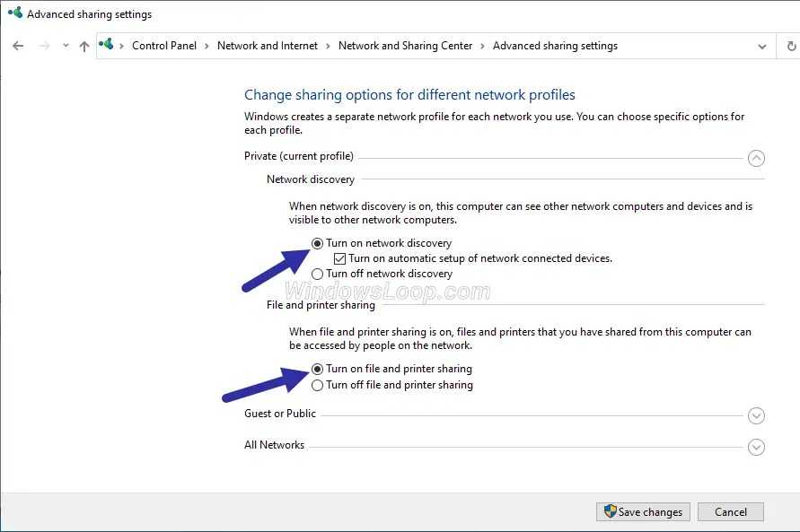Expand the Guest or Public section
This screenshot has height=532, width=800.
756,415
